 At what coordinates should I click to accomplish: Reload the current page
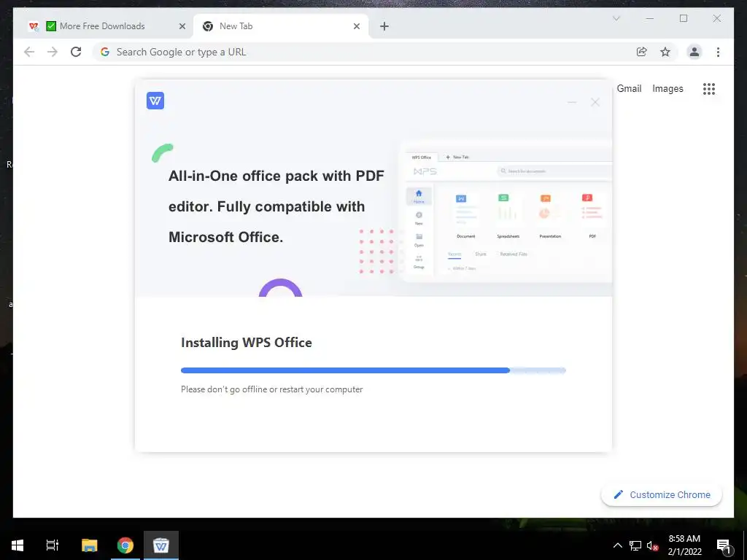coord(76,52)
